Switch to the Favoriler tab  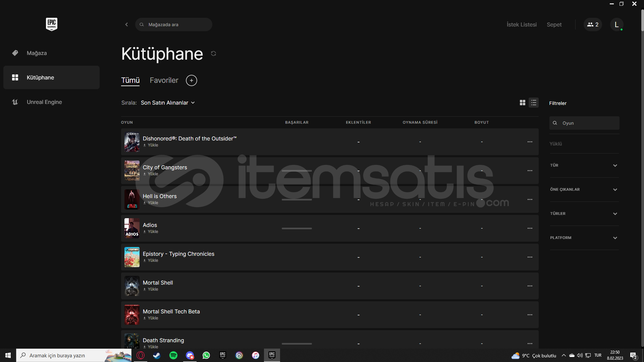click(164, 80)
